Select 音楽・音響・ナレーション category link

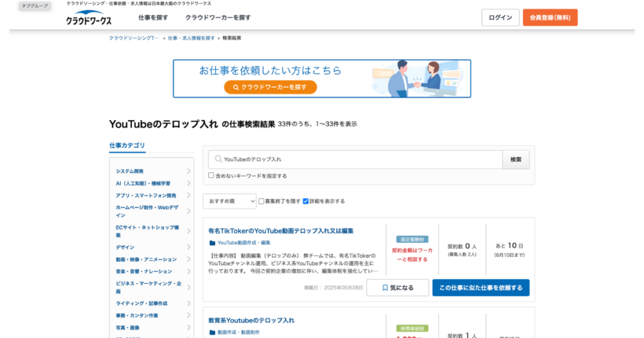point(144,271)
